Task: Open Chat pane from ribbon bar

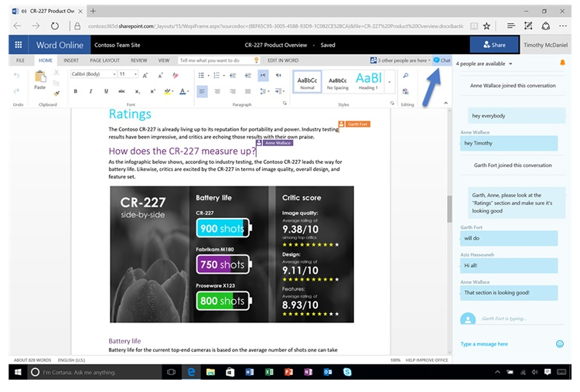Action: click(442, 60)
